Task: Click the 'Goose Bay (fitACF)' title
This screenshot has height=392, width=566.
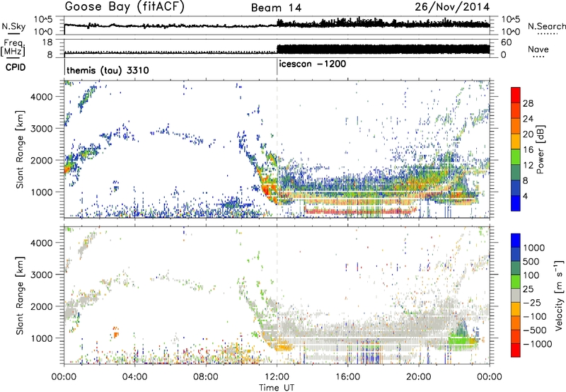Action: (x=125, y=7)
